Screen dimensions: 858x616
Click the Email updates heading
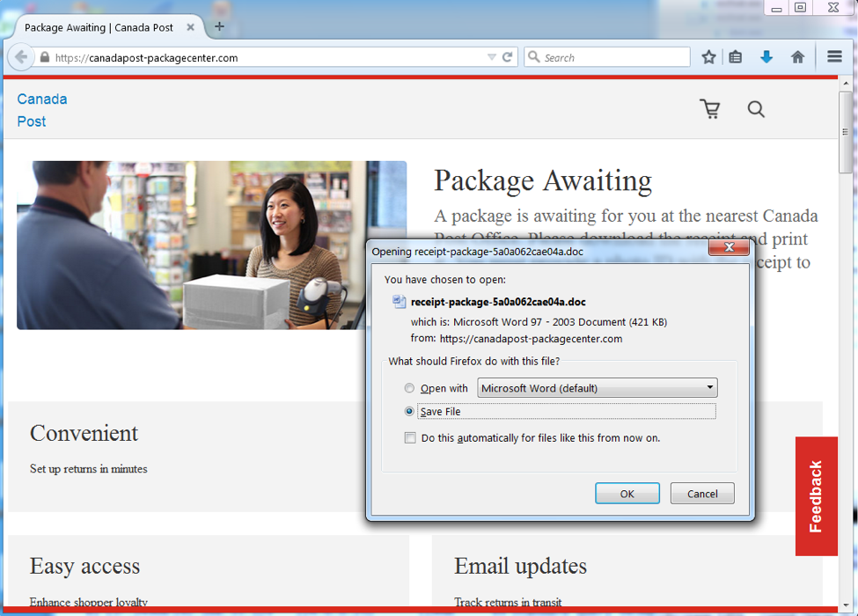click(520, 566)
